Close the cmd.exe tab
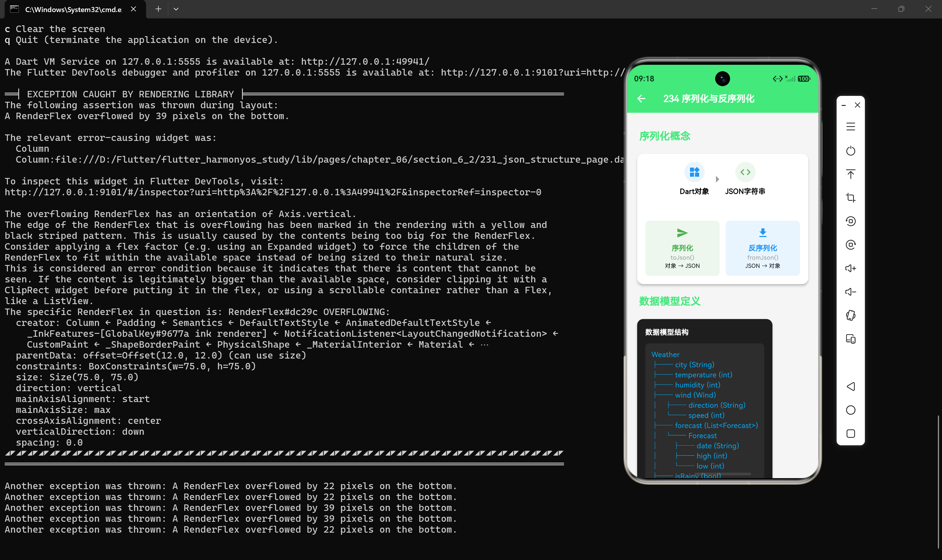This screenshot has height=560, width=942. [133, 9]
